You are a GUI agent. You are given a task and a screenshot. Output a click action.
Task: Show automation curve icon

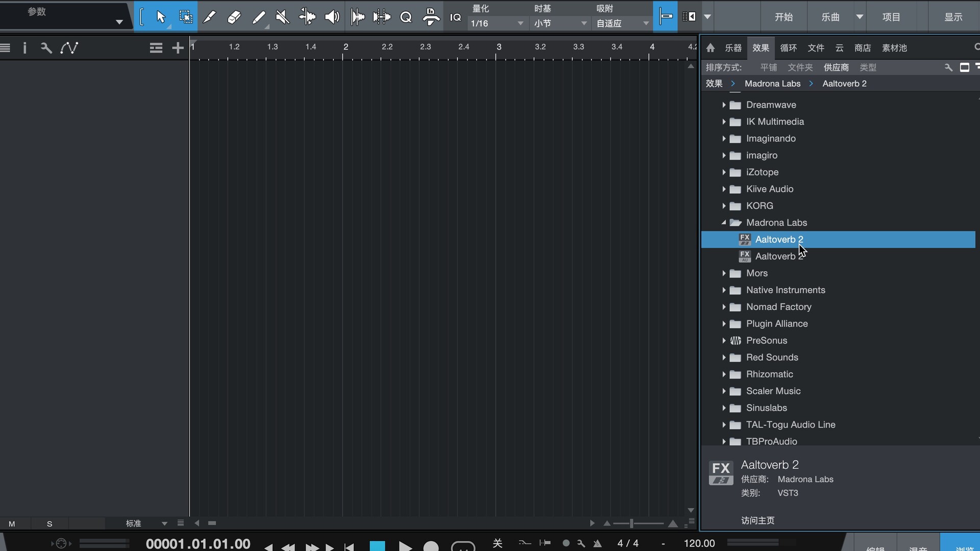click(x=69, y=48)
